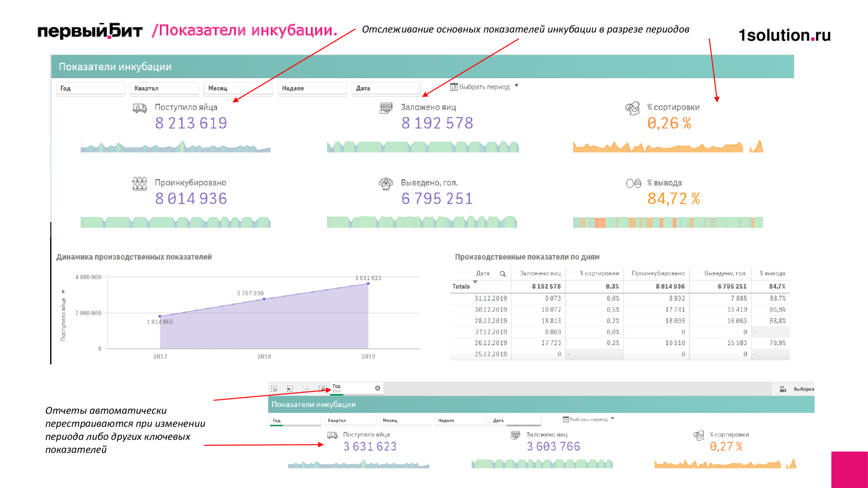The width and height of the screenshot is (868, 488).
Task: Open the smart search selection icon
Action: tap(275, 389)
